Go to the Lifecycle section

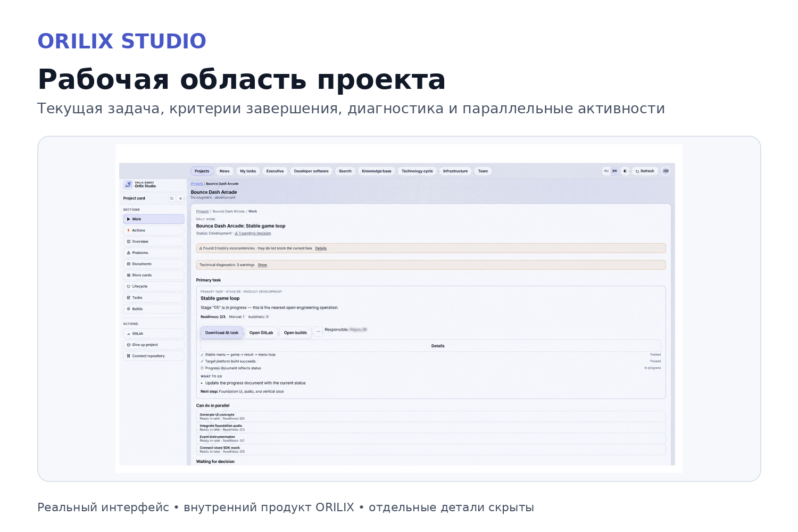point(154,286)
